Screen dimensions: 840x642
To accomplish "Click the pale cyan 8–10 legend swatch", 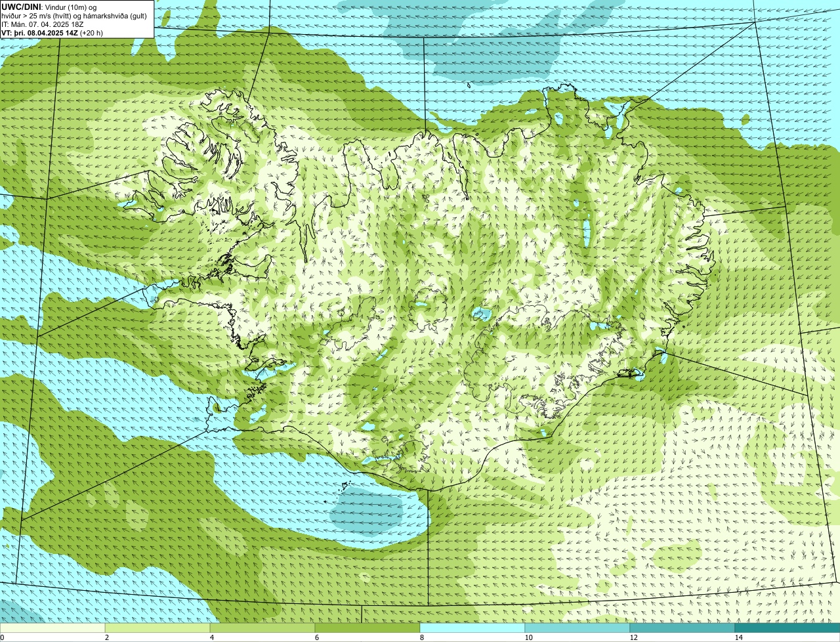I will tap(472, 628).
